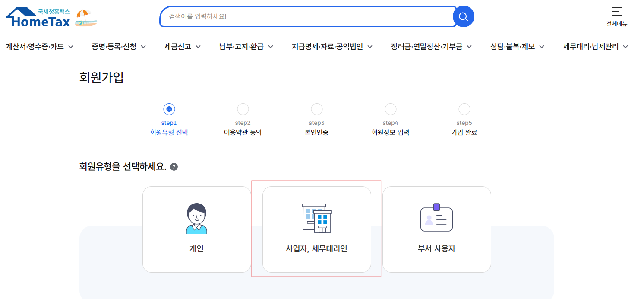Open the 납부·고지·환급 menu

246,47
